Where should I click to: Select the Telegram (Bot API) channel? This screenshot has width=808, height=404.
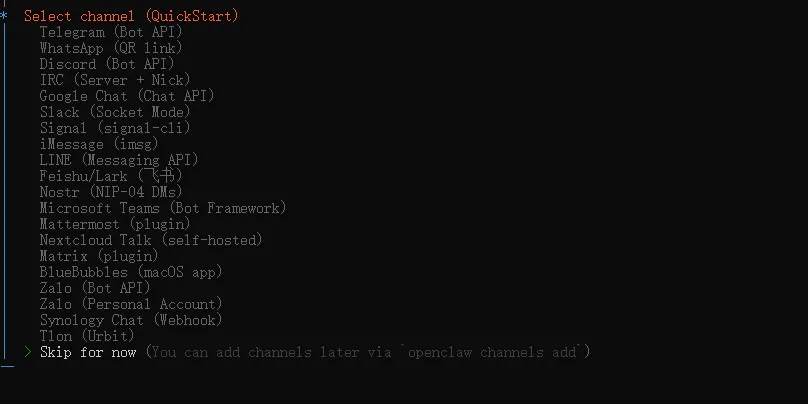click(x=111, y=32)
